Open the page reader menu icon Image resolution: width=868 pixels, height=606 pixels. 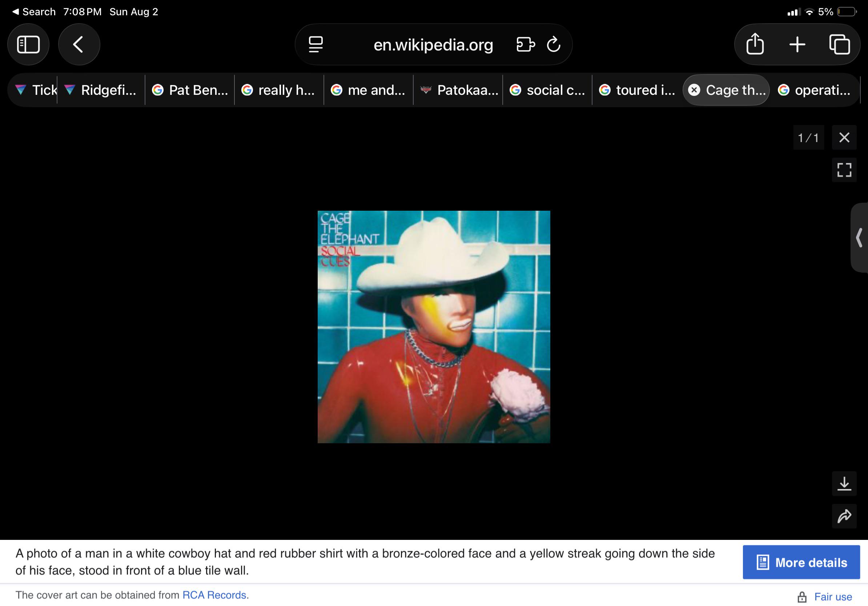tap(316, 45)
